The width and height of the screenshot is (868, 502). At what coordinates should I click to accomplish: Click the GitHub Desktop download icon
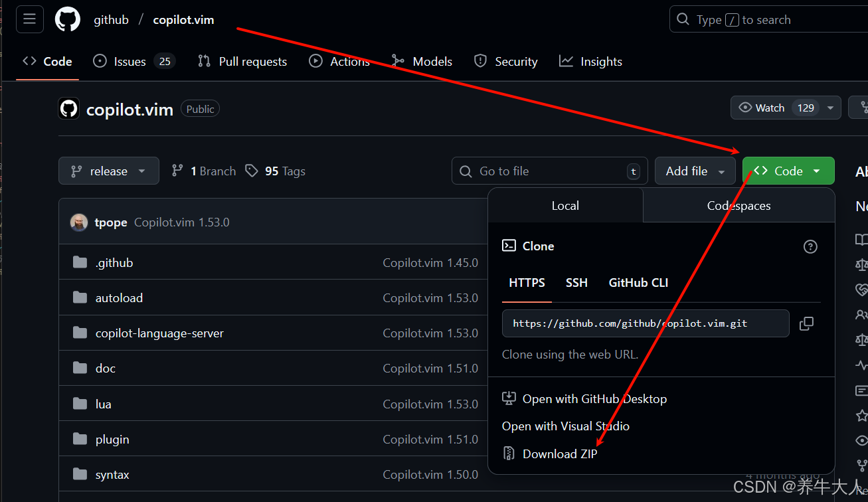point(509,398)
